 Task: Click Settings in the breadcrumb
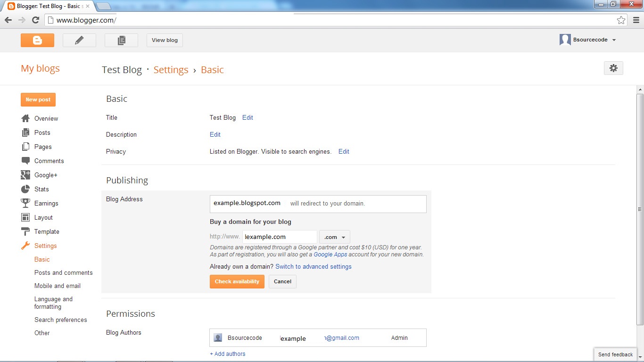pos(171,70)
